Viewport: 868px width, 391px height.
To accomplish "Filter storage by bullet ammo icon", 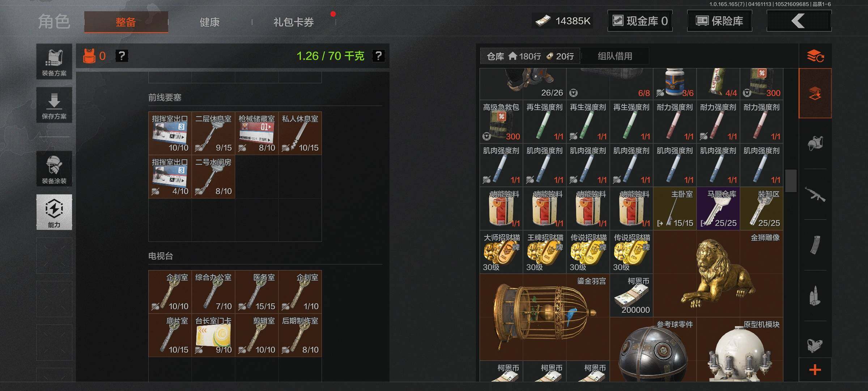I will pyautogui.click(x=815, y=295).
